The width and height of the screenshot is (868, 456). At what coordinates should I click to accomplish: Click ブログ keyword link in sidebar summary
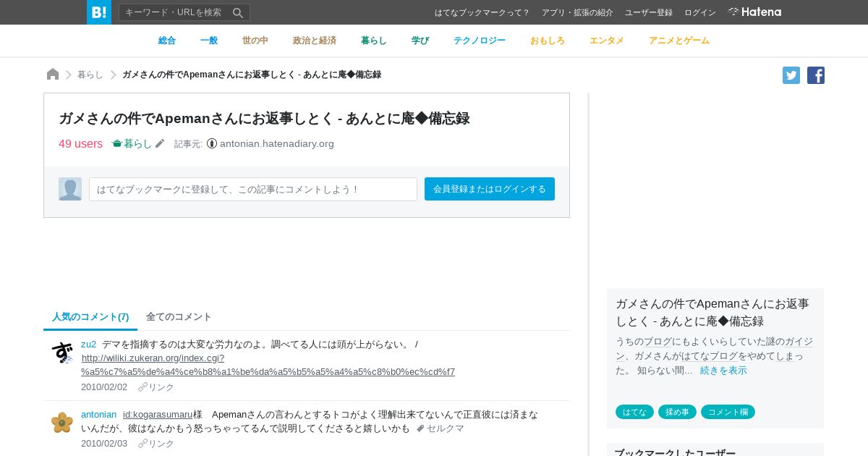point(658,341)
